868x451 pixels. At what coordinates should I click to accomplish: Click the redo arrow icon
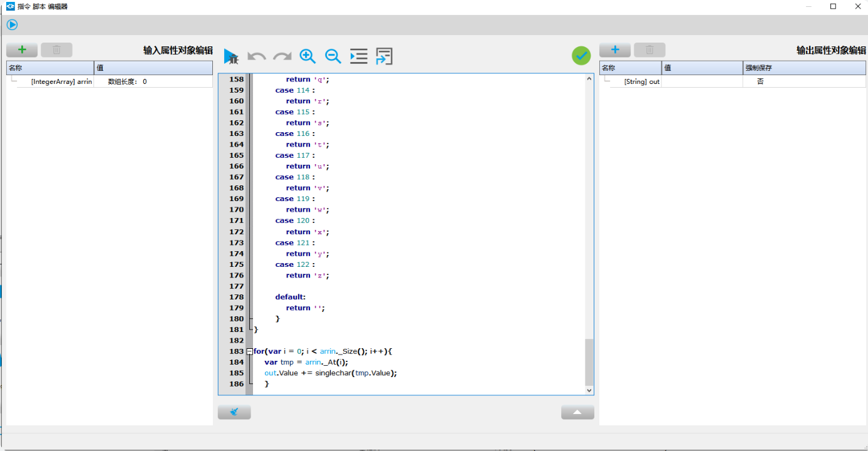tap(282, 56)
